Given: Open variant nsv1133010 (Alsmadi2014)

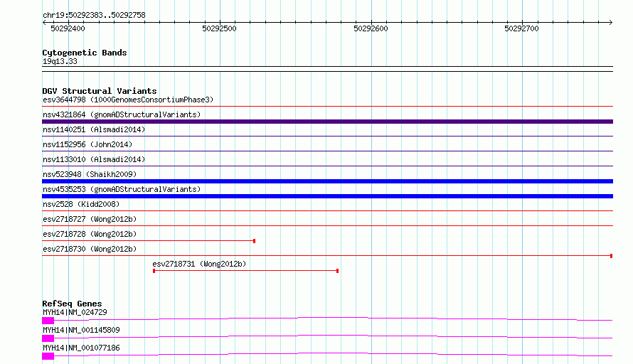Looking at the screenshot, I should [94, 159].
